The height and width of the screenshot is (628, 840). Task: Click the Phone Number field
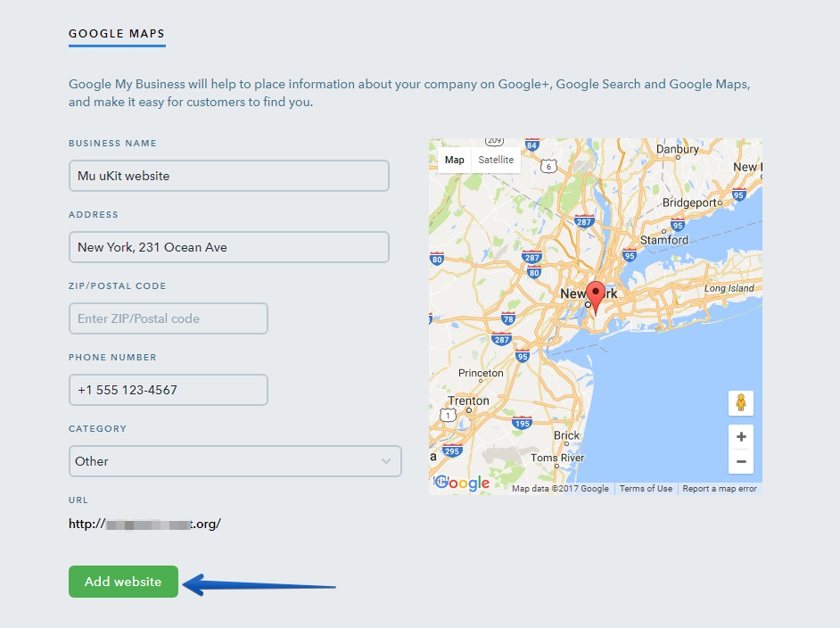click(x=169, y=390)
